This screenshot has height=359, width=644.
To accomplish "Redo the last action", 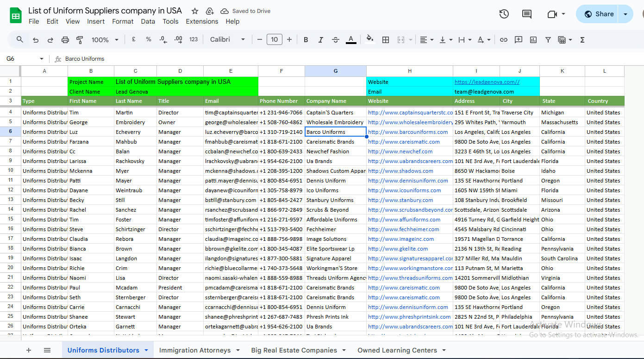I will (x=50, y=40).
